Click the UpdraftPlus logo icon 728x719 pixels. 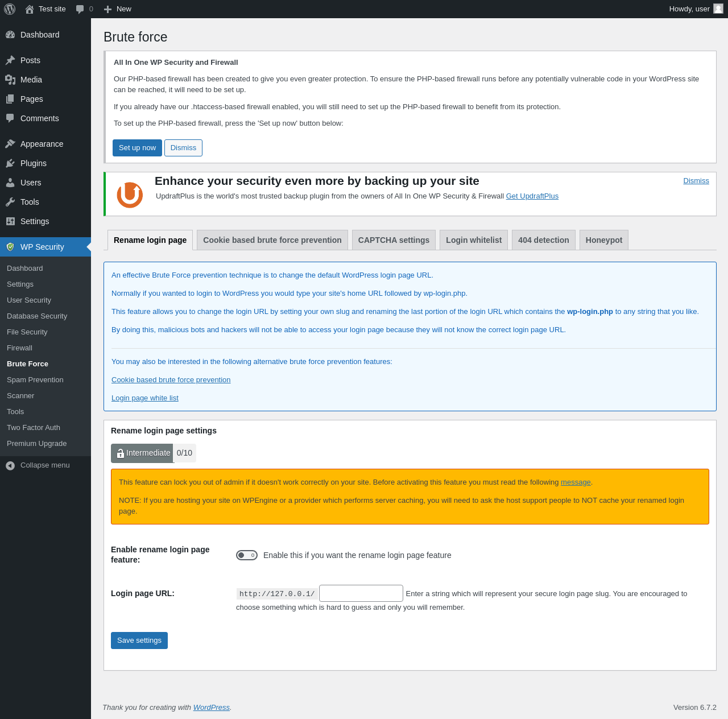tap(130, 195)
